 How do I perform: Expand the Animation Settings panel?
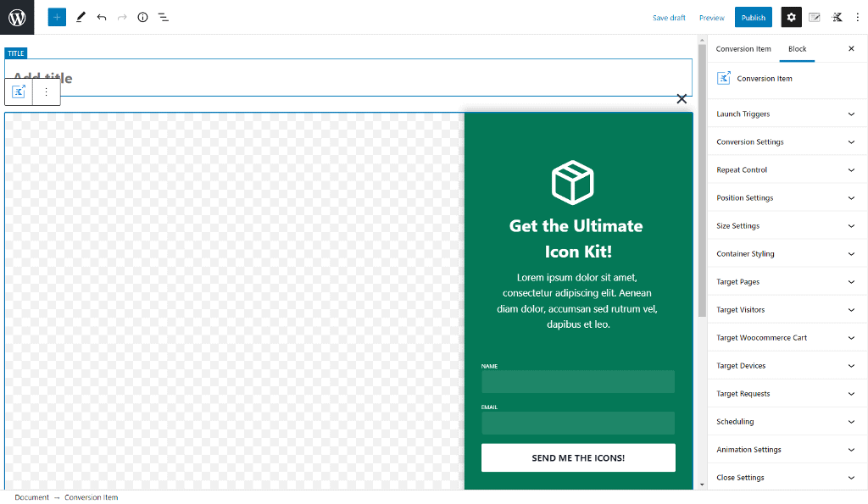[x=784, y=449]
